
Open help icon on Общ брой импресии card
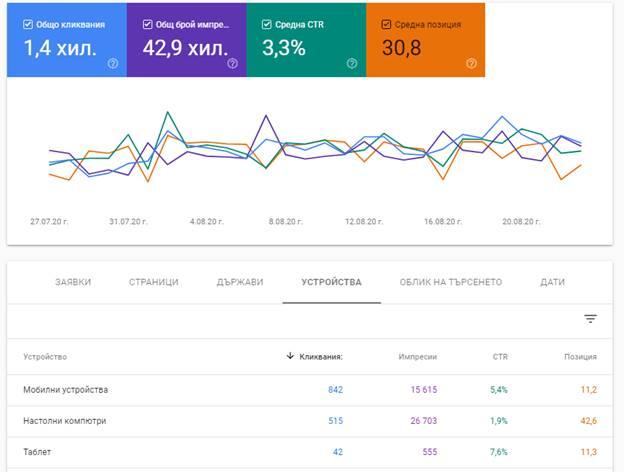pyautogui.click(x=232, y=63)
